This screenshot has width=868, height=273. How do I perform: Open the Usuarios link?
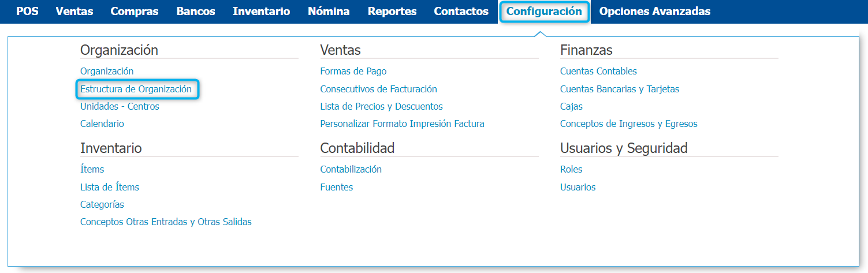point(578,188)
